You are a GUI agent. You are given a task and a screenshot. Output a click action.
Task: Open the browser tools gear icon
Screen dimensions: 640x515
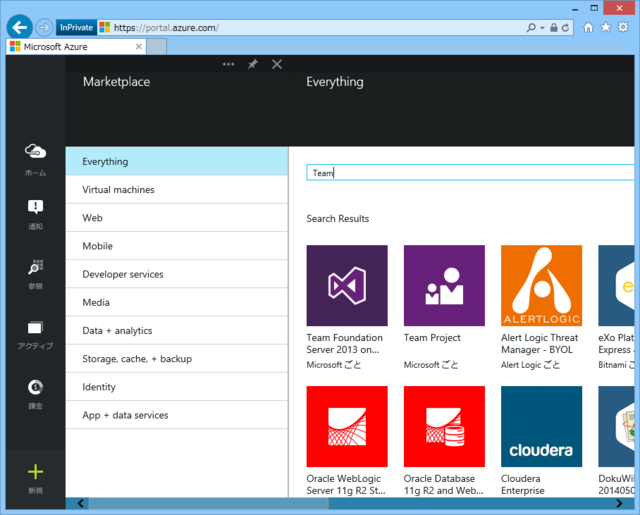[x=623, y=27]
